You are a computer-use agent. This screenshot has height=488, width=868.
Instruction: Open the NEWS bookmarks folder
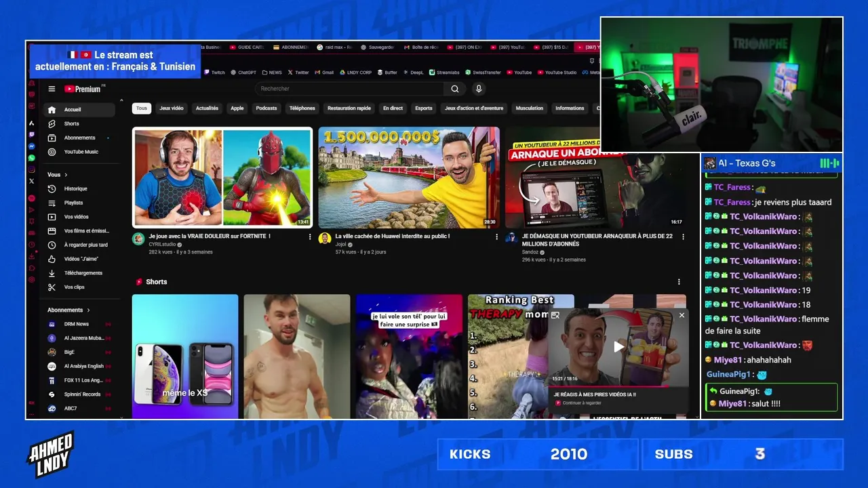pyautogui.click(x=272, y=73)
